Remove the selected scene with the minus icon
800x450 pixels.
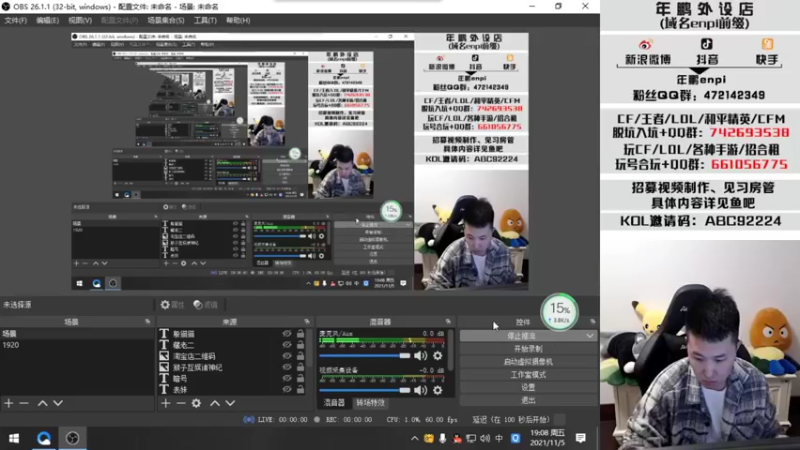24,403
